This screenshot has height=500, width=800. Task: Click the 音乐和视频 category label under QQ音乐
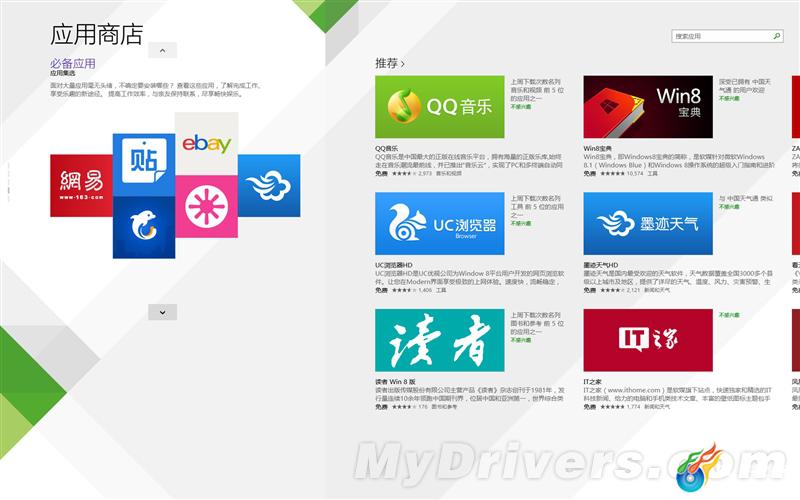click(449, 173)
